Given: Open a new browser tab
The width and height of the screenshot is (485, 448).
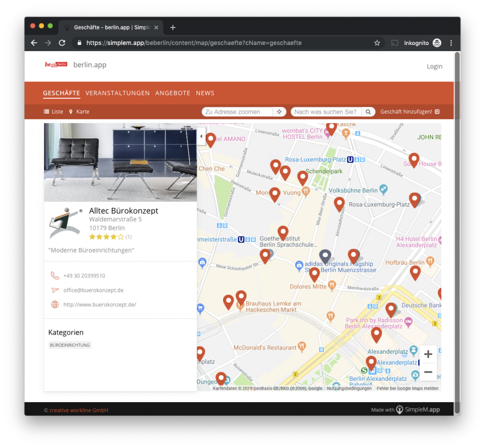Looking at the screenshot, I should pos(172,27).
